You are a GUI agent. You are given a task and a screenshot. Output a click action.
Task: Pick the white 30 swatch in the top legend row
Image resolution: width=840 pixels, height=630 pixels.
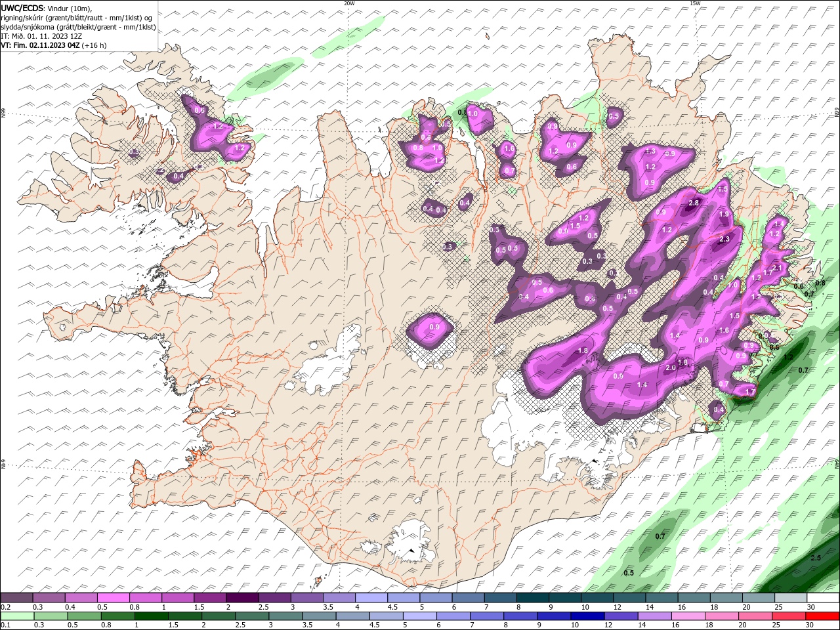[823, 598]
